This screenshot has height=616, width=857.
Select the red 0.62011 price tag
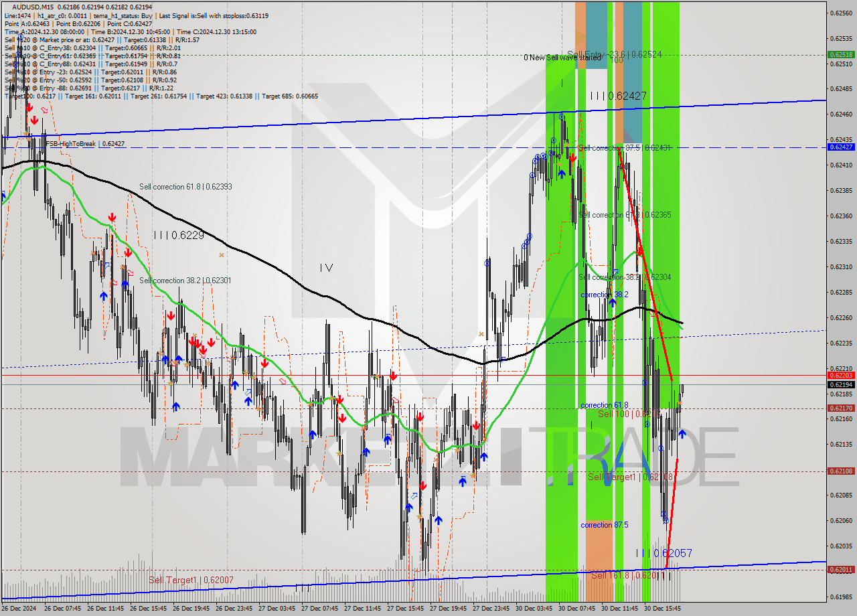tap(841, 570)
